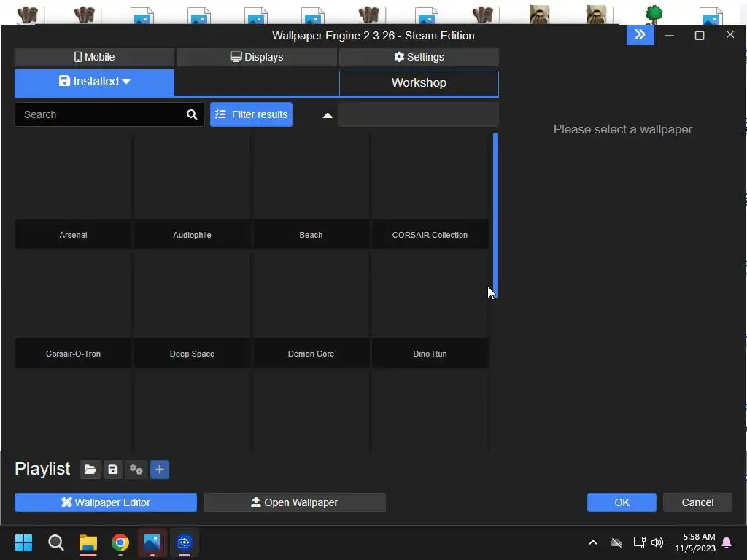Confirm with the OK button
The height and width of the screenshot is (560, 747).
tap(622, 502)
